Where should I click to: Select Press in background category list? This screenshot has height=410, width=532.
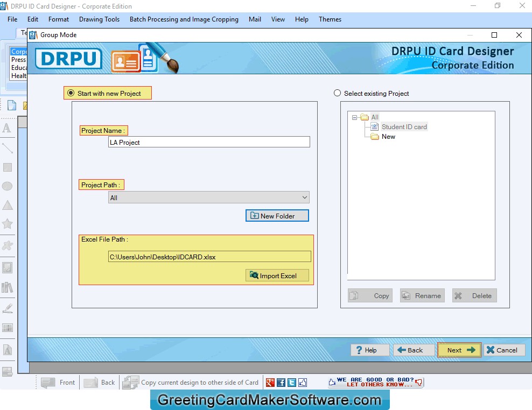18,60
